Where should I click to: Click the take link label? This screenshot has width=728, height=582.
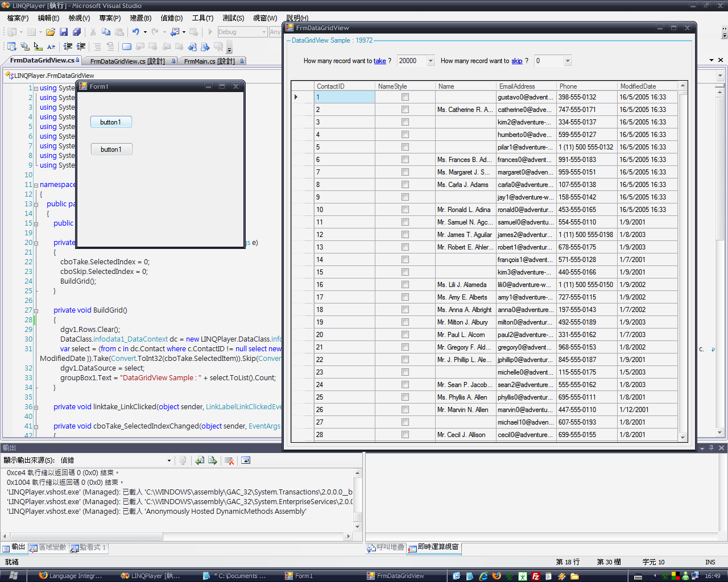tap(380, 61)
